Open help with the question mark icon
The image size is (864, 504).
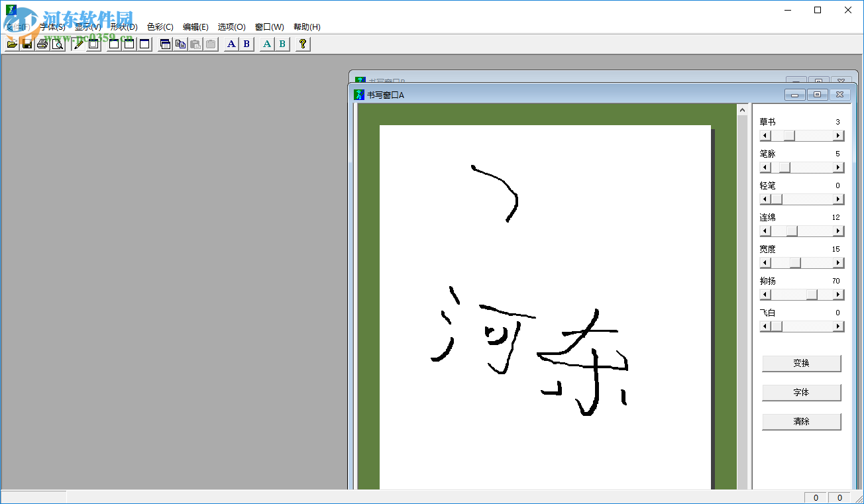pyautogui.click(x=302, y=44)
